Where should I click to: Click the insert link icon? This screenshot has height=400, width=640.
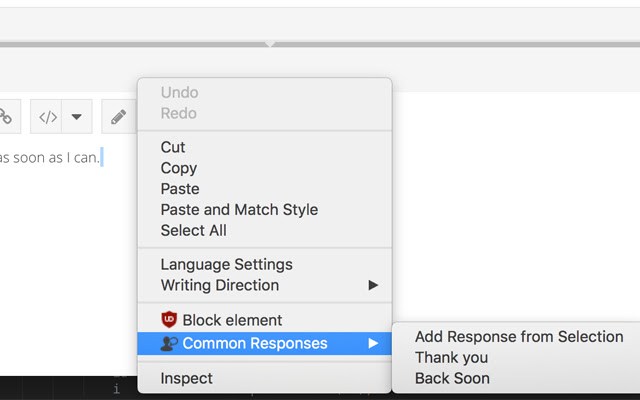point(5,117)
